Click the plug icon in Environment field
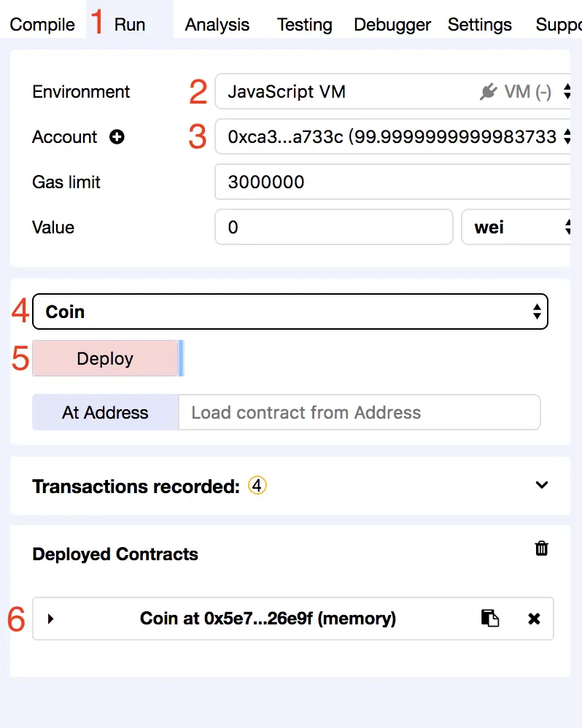 point(488,92)
